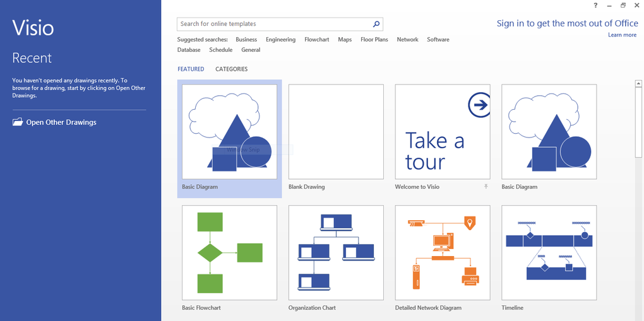Select the Floor Plans suggested search
This screenshot has height=321, width=644.
tap(374, 40)
